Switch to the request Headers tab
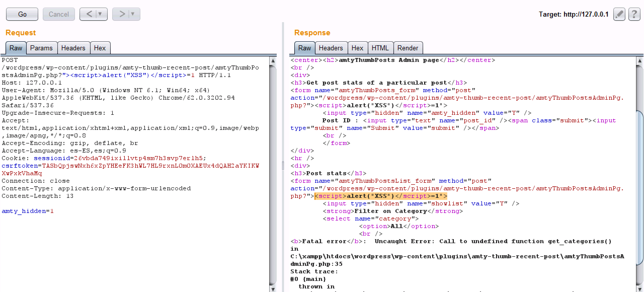This screenshot has width=644, height=292. click(73, 48)
